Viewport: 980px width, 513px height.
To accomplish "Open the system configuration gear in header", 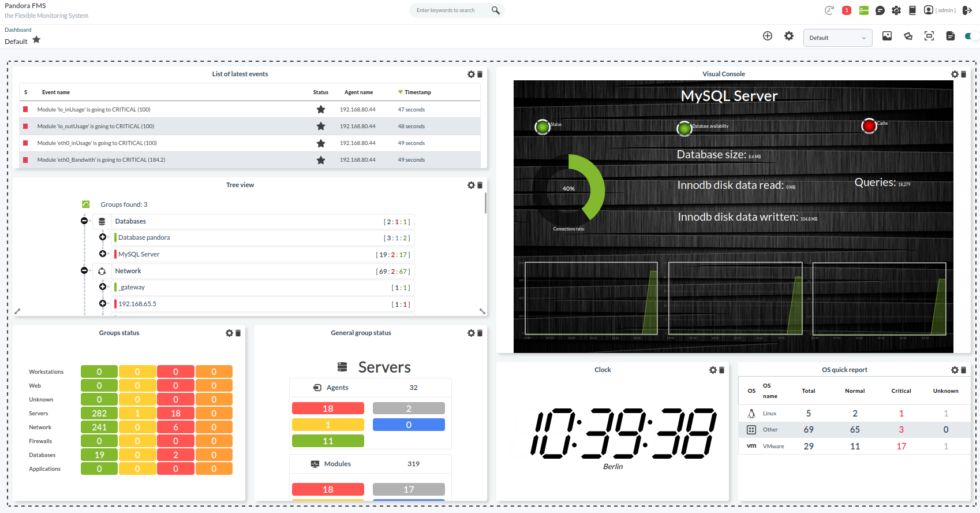I will pyautogui.click(x=896, y=10).
